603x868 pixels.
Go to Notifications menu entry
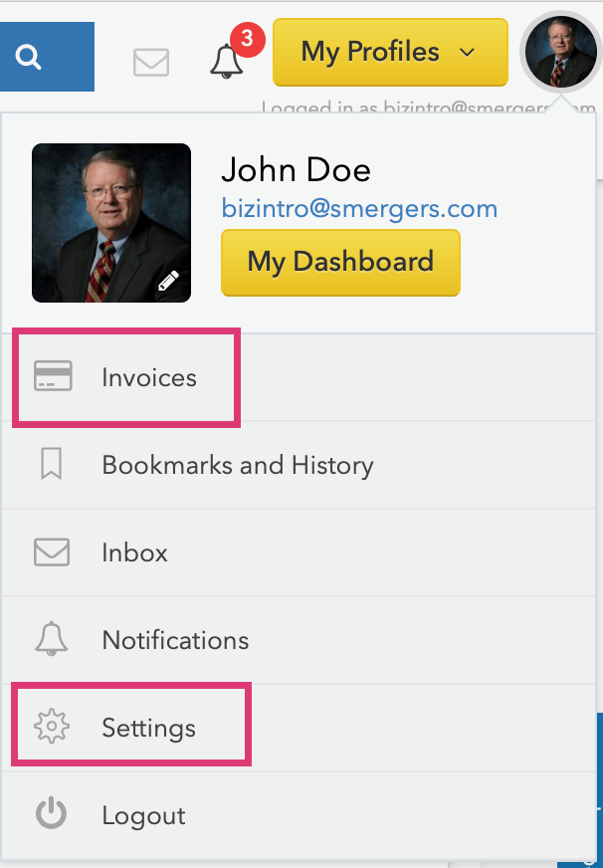click(x=175, y=641)
